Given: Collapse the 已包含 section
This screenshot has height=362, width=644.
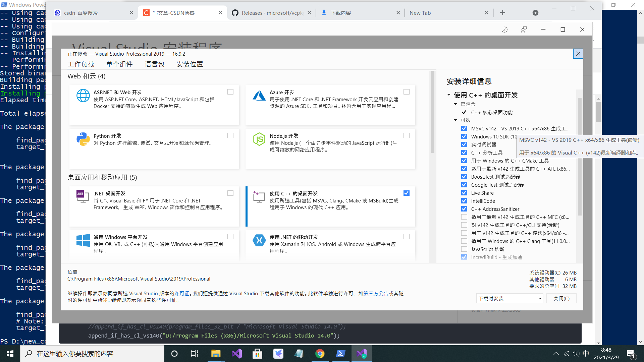Looking at the screenshot, I should point(455,104).
